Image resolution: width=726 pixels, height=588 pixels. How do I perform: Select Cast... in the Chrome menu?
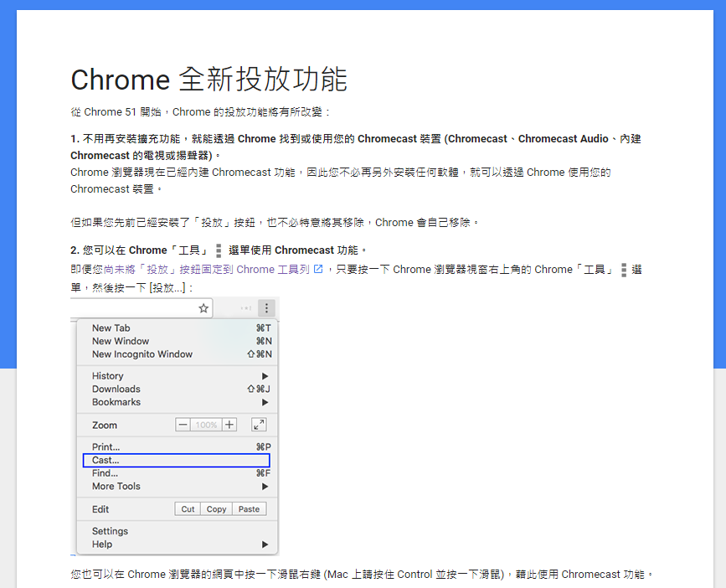(x=176, y=460)
